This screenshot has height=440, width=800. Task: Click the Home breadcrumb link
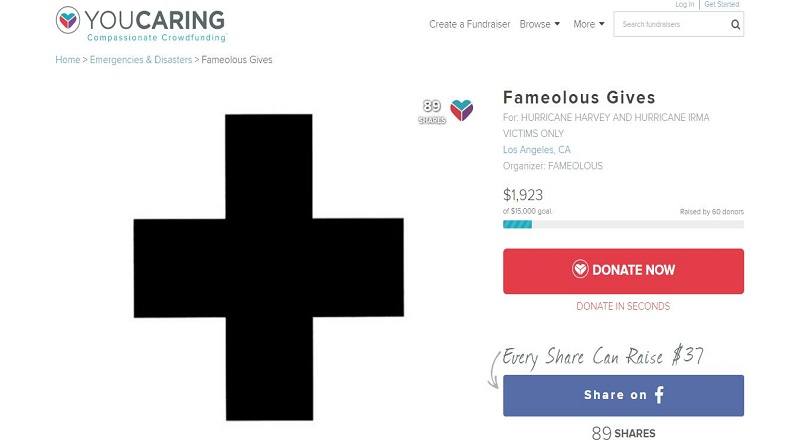click(67, 60)
